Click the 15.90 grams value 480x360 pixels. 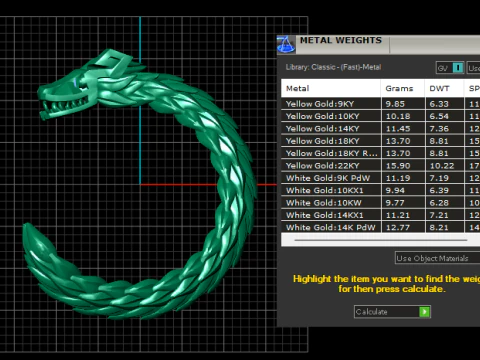click(x=398, y=166)
